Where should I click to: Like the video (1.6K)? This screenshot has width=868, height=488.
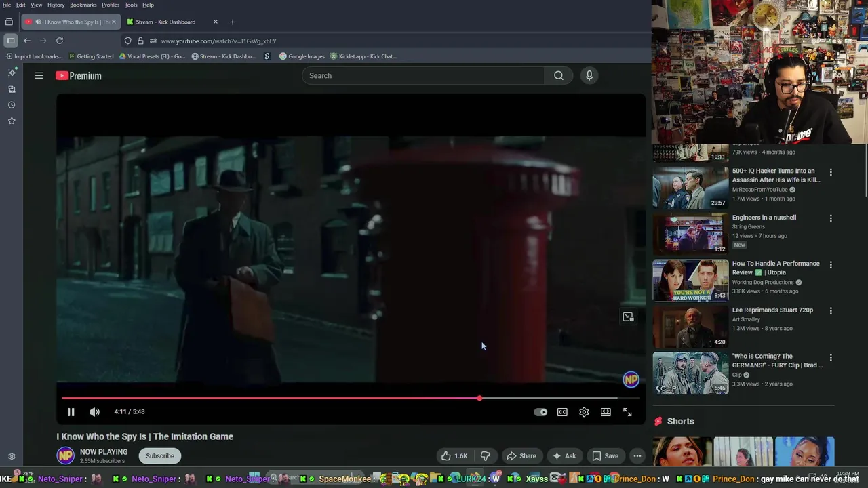(454, 456)
